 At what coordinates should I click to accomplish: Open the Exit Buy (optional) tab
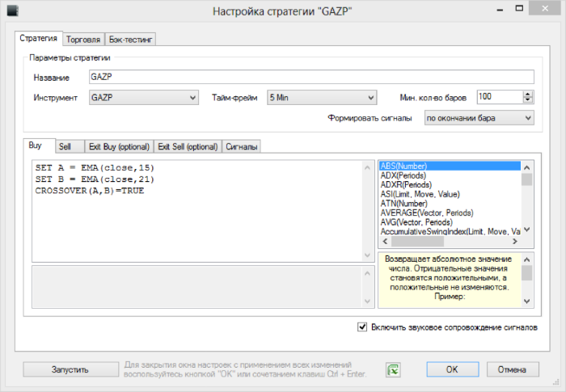(x=119, y=146)
